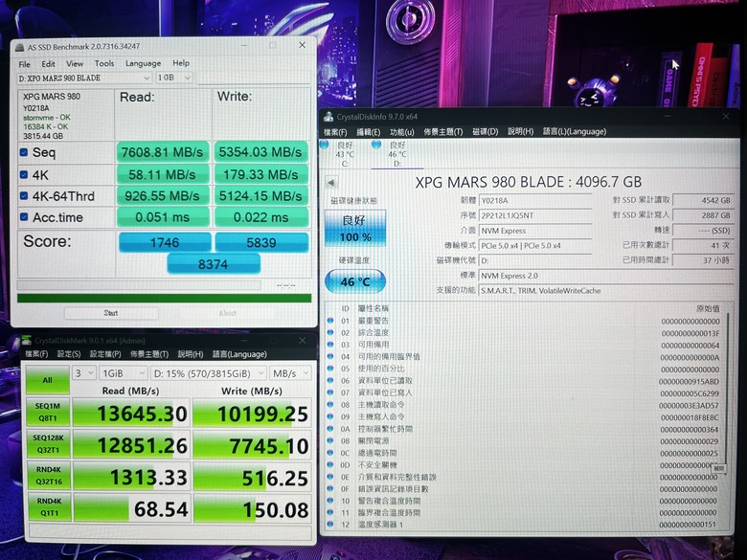This screenshot has width=747, height=560.
Task: Open CrystalDiskMark 說明(H) menu
Action: [191, 354]
